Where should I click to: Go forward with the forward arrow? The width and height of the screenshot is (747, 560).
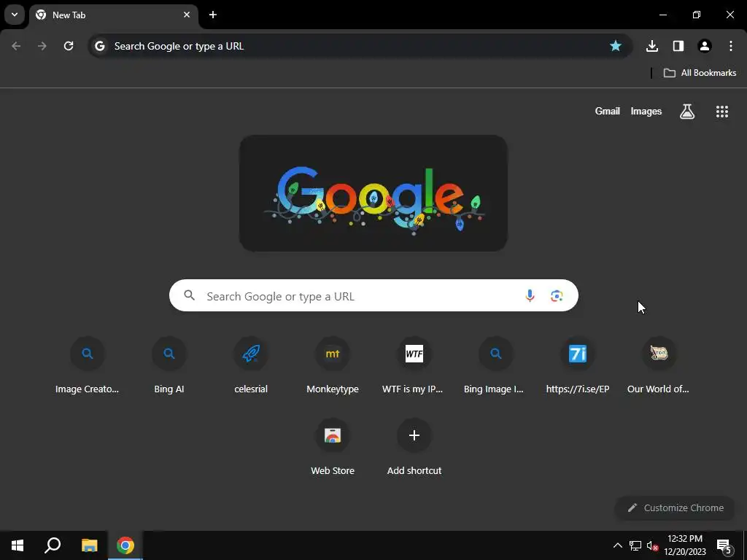[x=42, y=46]
